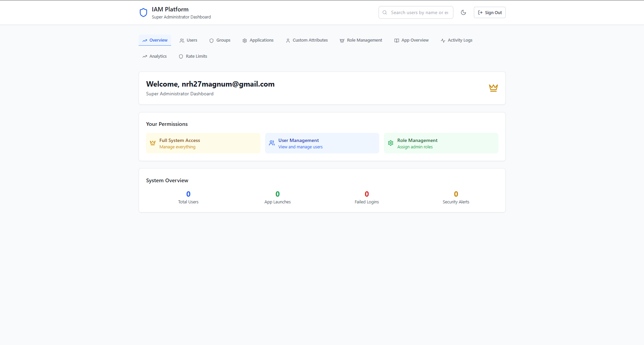Viewport: 644px width, 345px height.
Task: View the Activity Logs tab
Action: pyautogui.click(x=456, y=40)
